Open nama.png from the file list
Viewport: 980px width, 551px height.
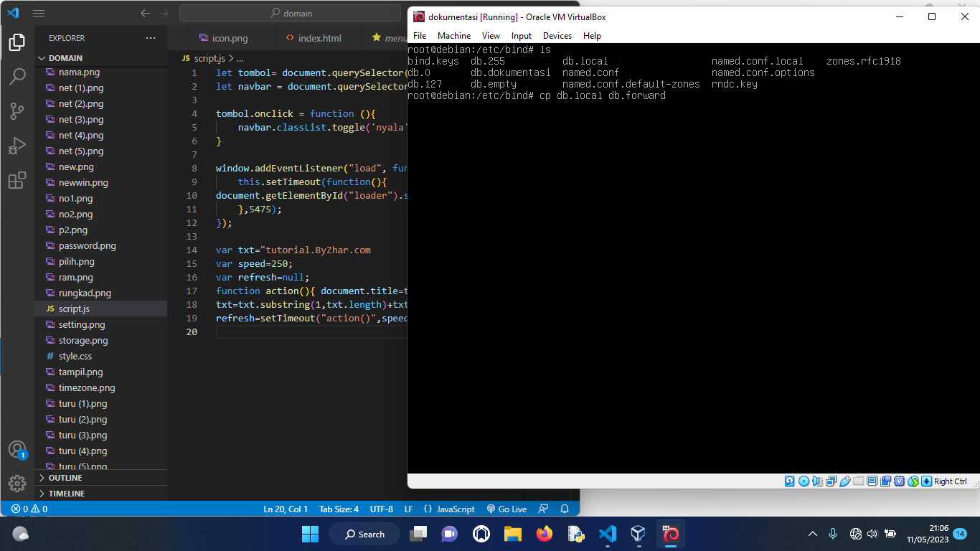[x=100, y=72]
